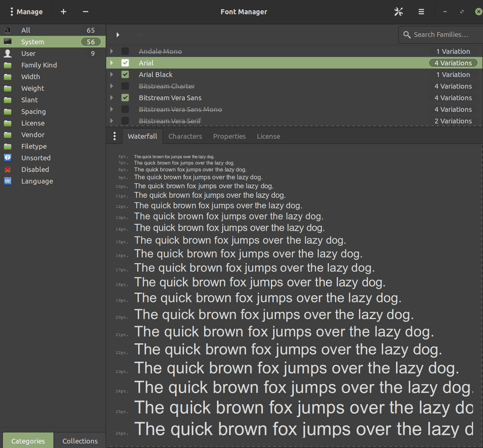Select the Unsorted category icon
The width and height of the screenshot is (483, 448).
point(7,158)
